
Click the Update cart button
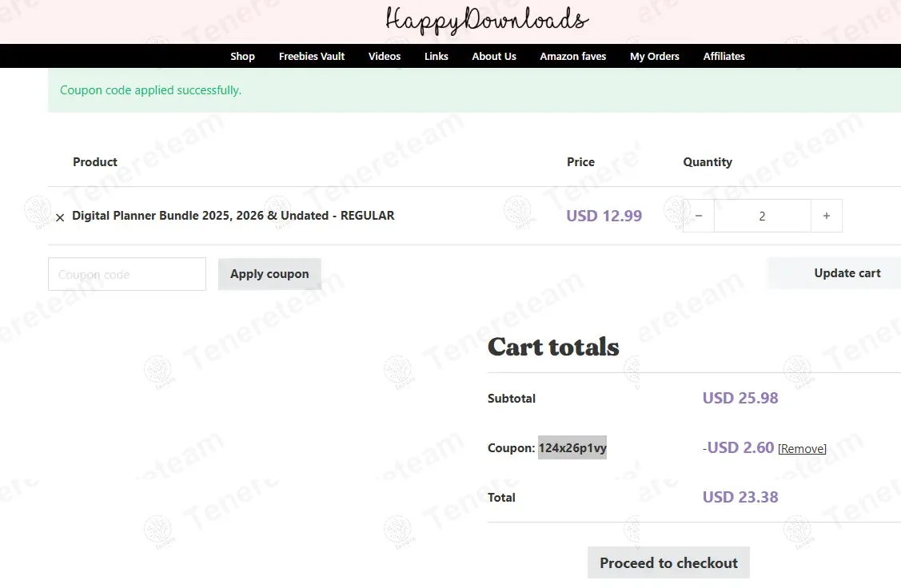[x=847, y=273]
